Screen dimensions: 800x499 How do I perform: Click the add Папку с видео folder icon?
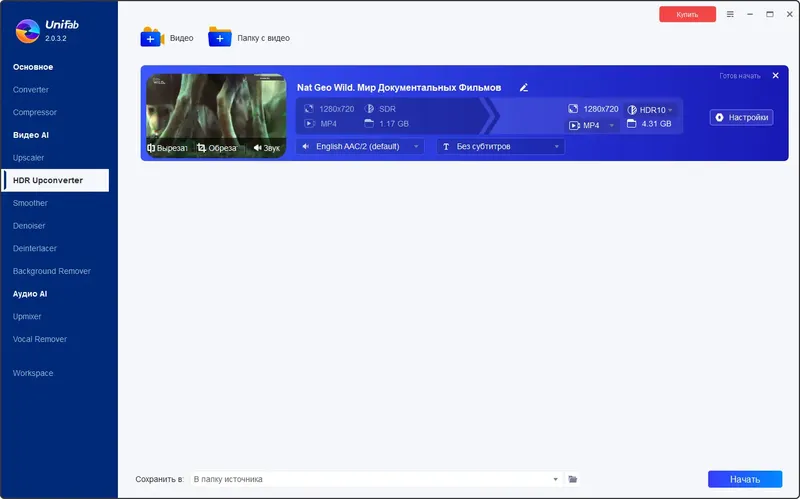click(x=220, y=37)
